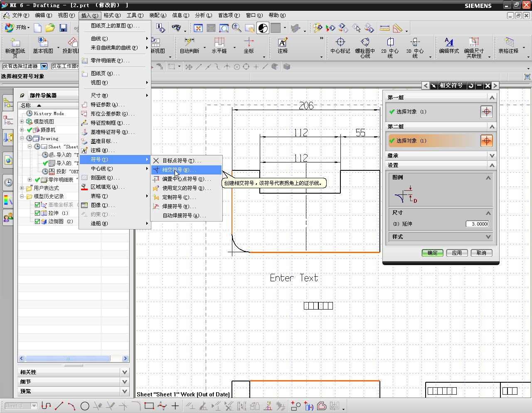Open the 文件 (F) menu
532x413 pixels.
pyautogui.click(x=21, y=15)
